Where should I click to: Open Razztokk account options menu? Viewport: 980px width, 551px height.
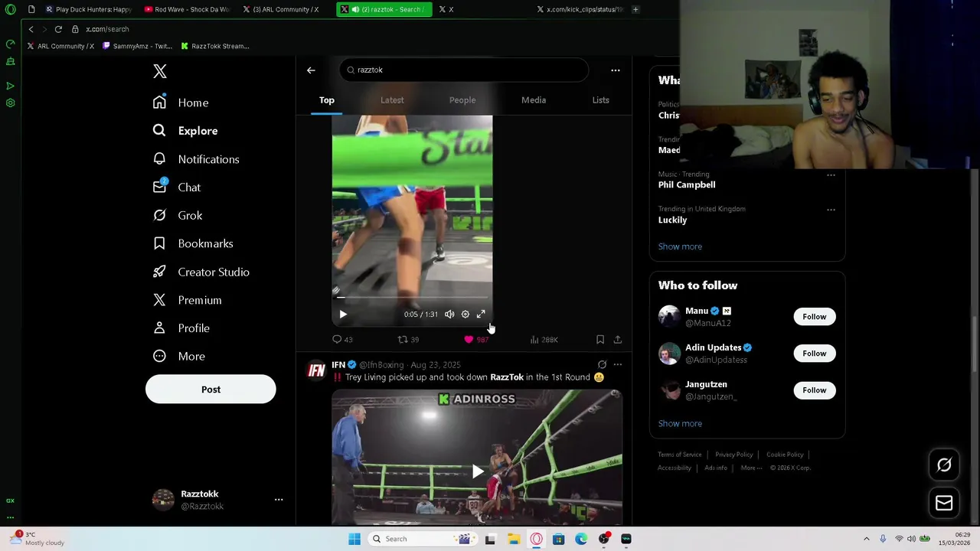(279, 500)
